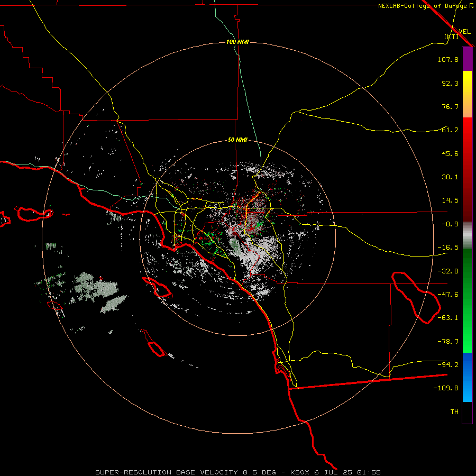Select the -47.6 scale value
This screenshot has height=476, width=476.
pyautogui.click(x=448, y=295)
